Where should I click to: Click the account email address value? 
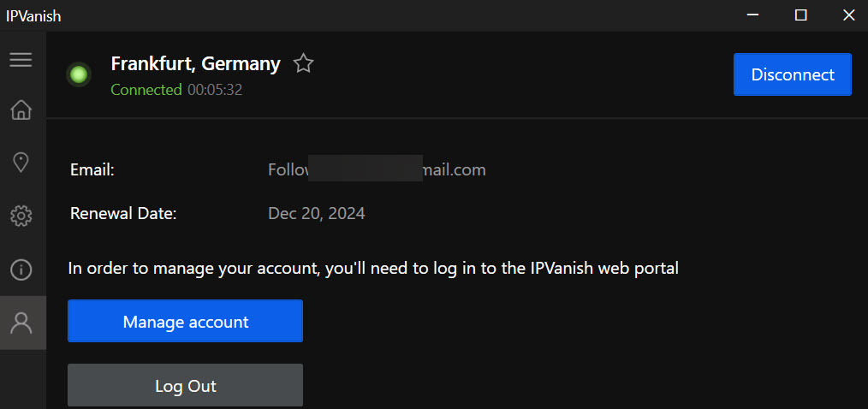377,169
